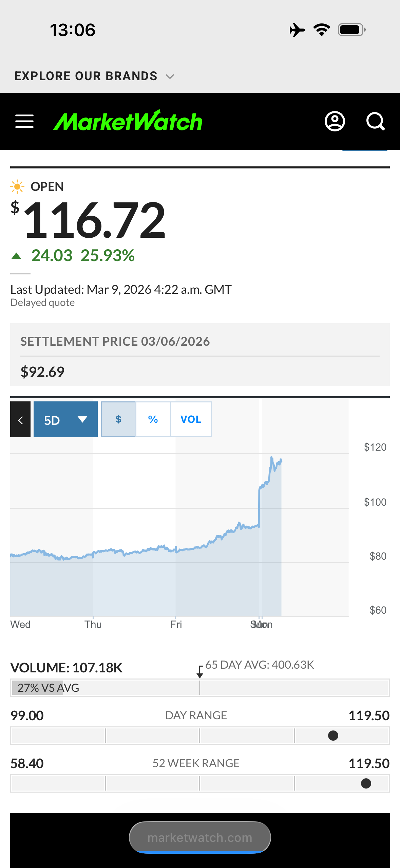This screenshot has width=400, height=868.
Task: Switch chart to percent change view
Action: [153, 419]
